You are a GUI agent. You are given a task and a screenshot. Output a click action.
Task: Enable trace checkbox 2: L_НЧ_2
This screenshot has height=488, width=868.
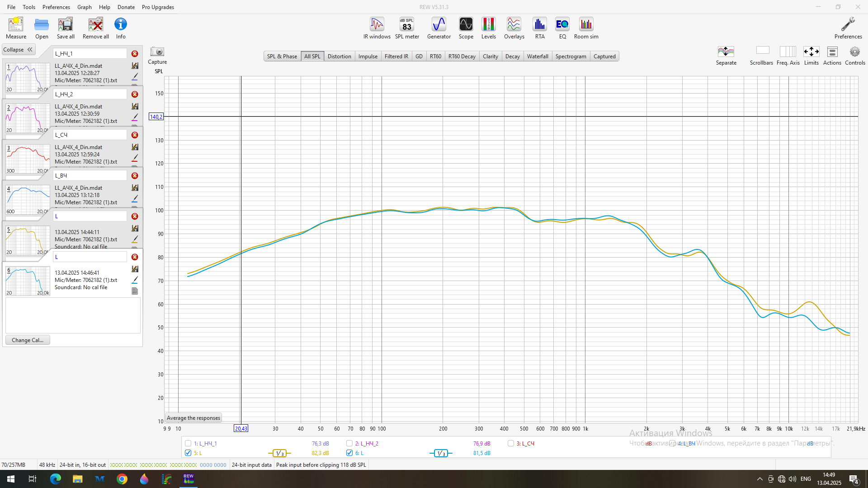349,443
